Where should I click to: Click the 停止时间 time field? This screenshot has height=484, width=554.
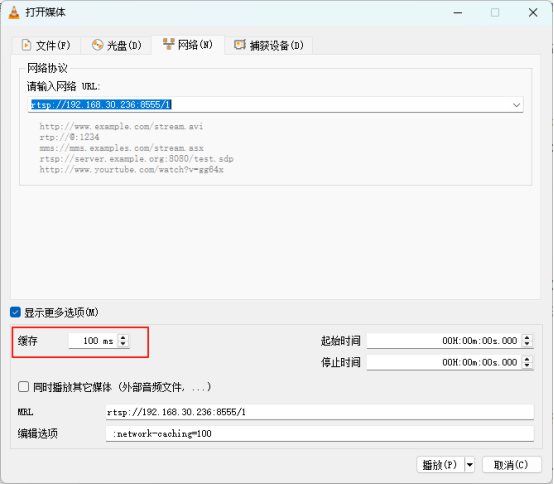pos(444,362)
